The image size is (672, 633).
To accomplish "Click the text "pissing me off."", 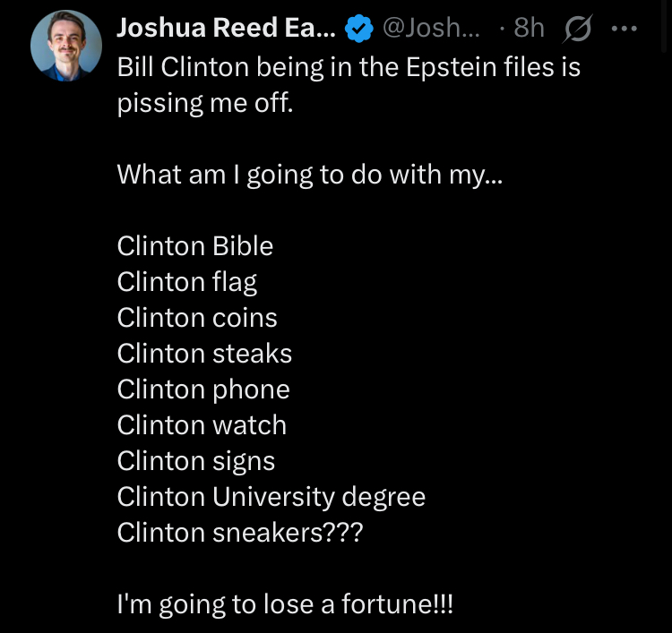I will click(205, 103).
